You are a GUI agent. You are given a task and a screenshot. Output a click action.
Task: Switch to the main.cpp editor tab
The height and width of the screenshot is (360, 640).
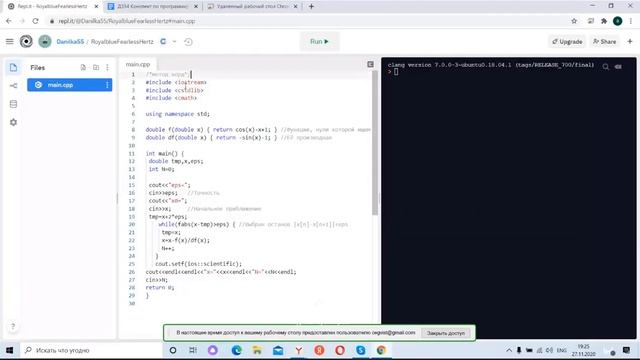pos(138,64)
